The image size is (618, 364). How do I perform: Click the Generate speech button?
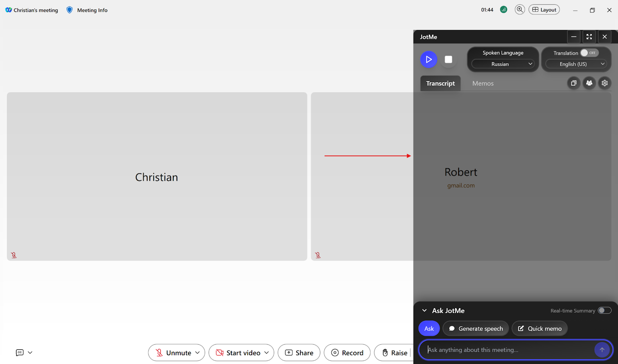pyautogui.click(x=475, y=328)
